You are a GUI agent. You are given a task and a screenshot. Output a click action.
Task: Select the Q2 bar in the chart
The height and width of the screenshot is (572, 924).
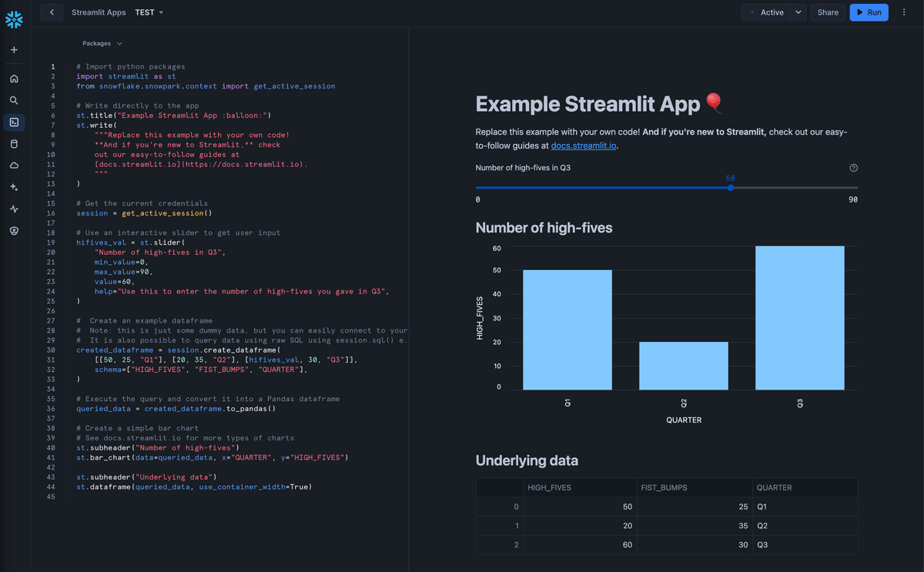(x=684, y=366)
